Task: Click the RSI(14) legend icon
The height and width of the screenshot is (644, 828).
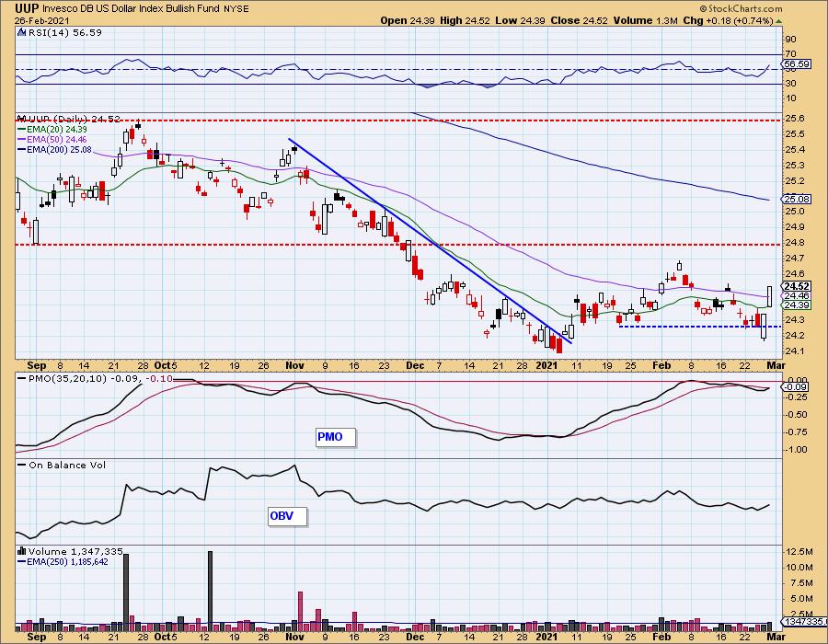Action: pos(22,32)
